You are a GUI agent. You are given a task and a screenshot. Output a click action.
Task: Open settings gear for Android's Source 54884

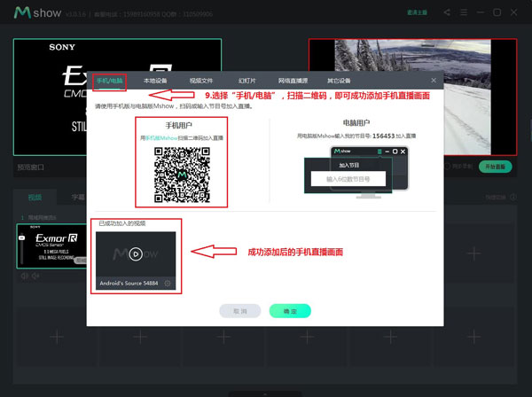(x=168, y=283)
